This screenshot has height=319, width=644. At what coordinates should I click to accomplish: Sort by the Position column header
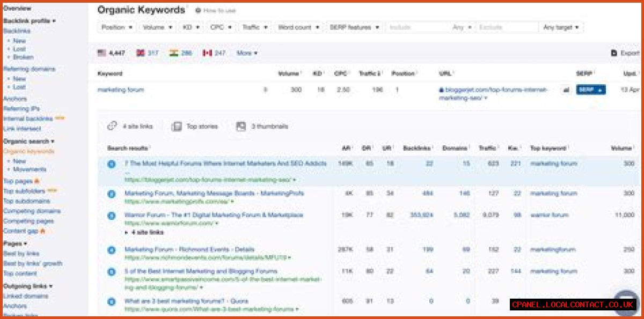click(x=404, y=73)
